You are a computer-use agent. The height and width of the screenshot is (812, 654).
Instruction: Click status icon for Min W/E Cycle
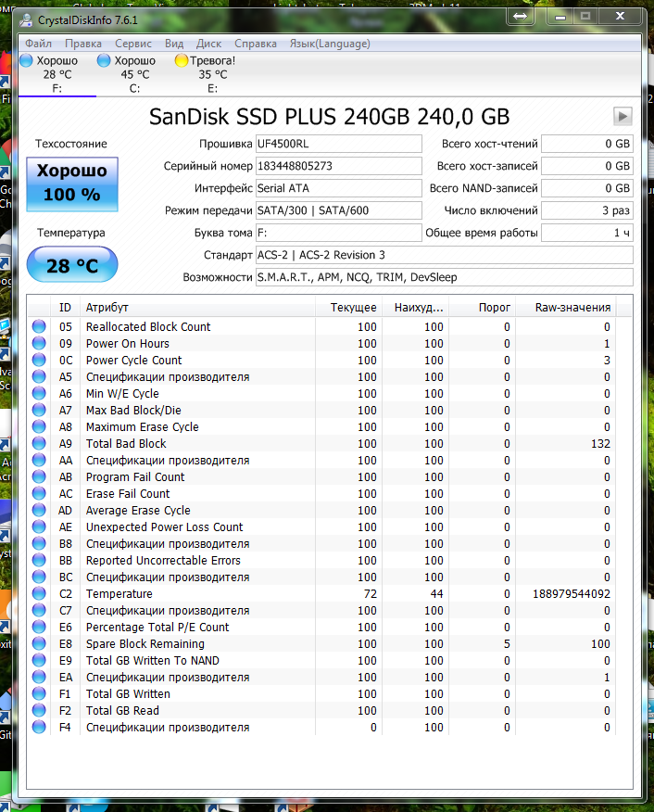(x=39, y=393)
